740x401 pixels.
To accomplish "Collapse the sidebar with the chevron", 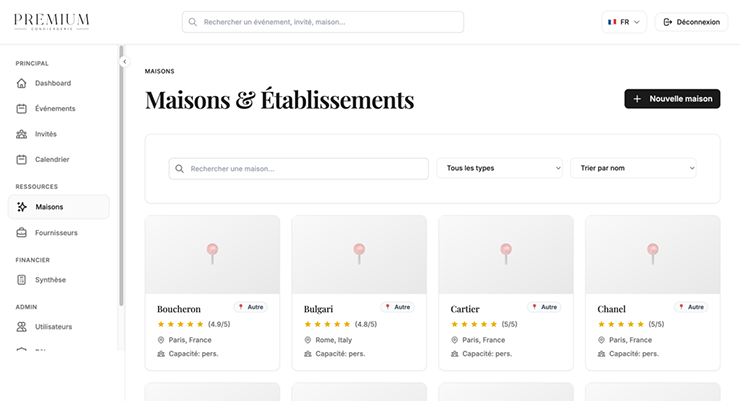I will click(125, 62).
